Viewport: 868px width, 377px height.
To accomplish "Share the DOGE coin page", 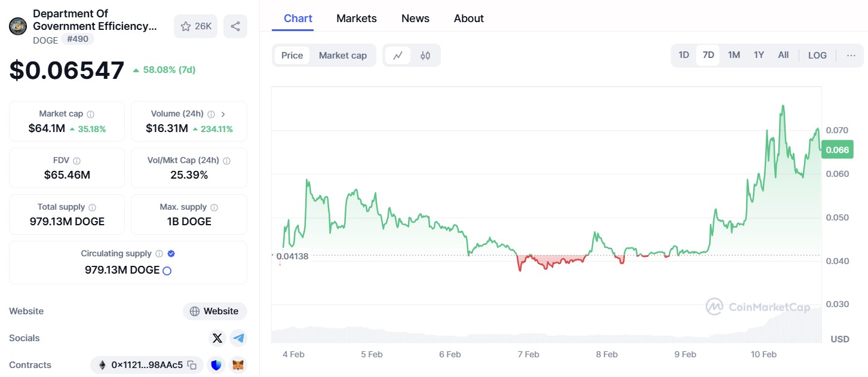I will (x=235, y=26).
